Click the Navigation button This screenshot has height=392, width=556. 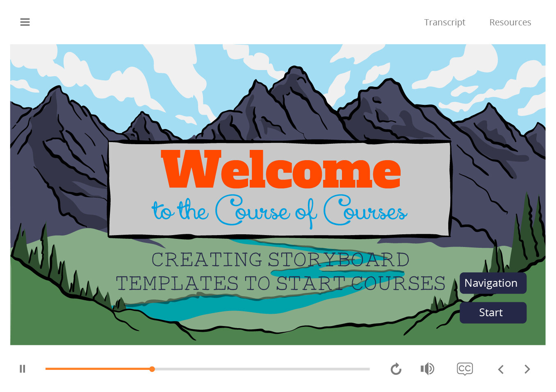tap(493, 283)
